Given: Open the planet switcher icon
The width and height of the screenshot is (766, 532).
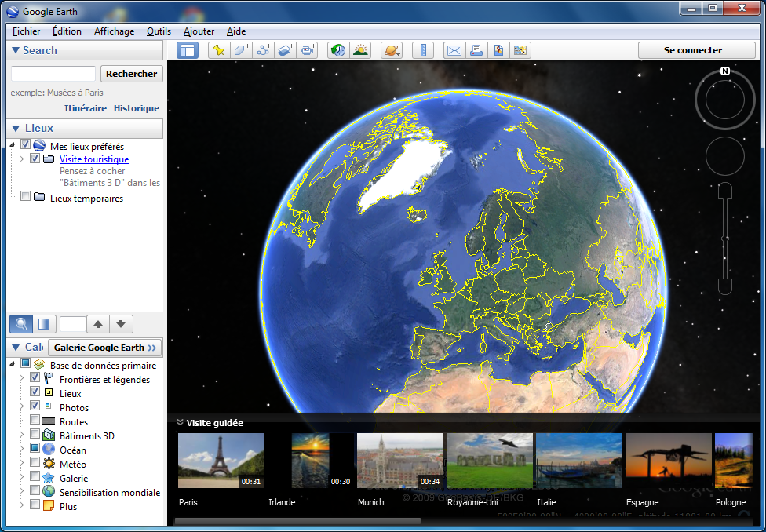Looking at the screenshot, I should 392,50.
